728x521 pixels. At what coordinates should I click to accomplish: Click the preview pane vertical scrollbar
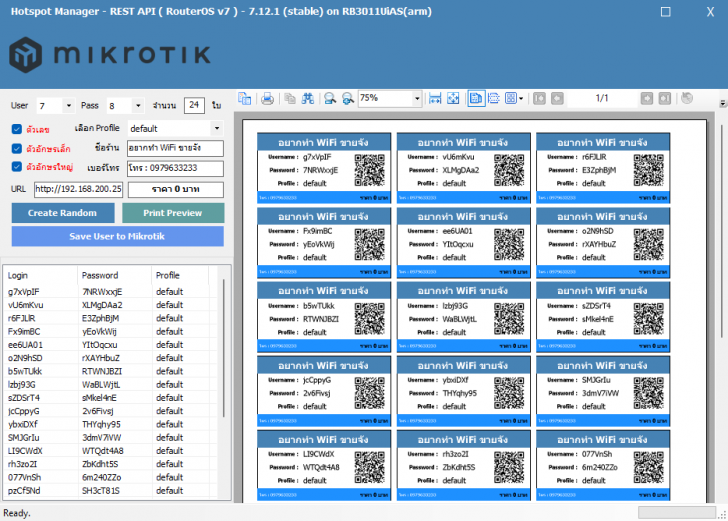pyautogui.click(x=722, y=231)
